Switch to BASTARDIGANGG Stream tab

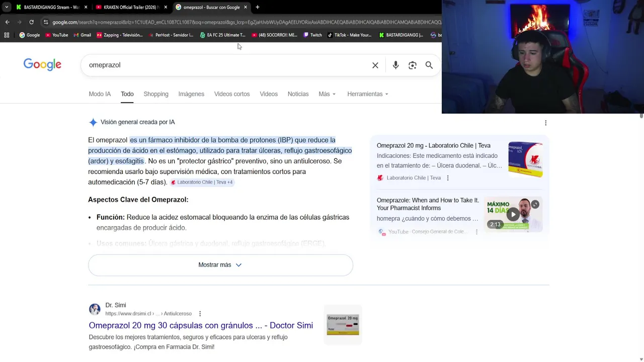coord(51,7)
